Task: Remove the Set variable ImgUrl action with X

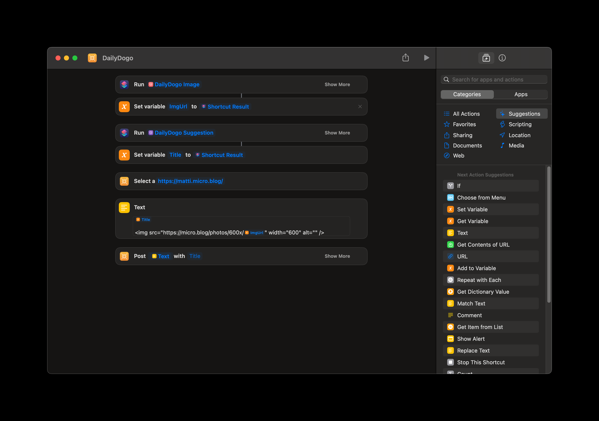Action: (360, 107)
